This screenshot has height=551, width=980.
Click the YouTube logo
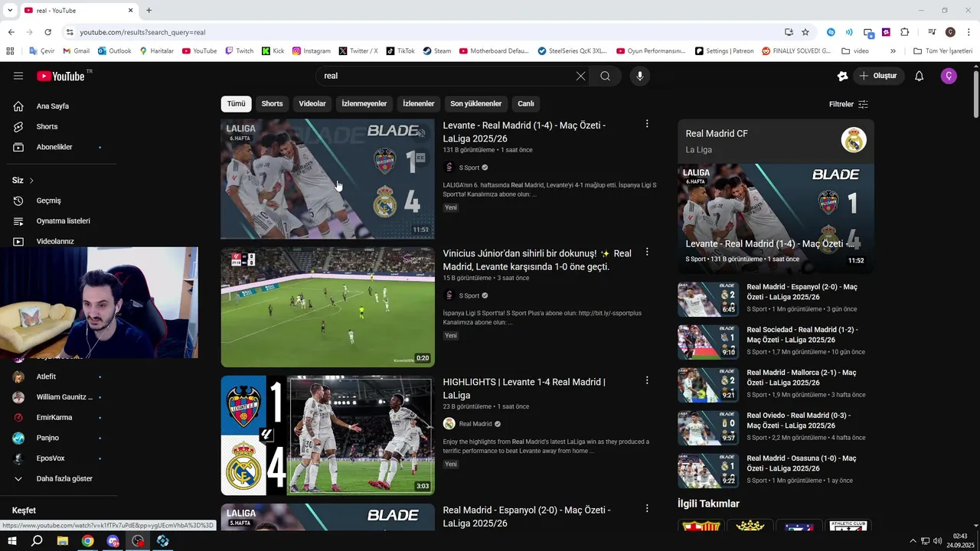click(x=60, y=76)
